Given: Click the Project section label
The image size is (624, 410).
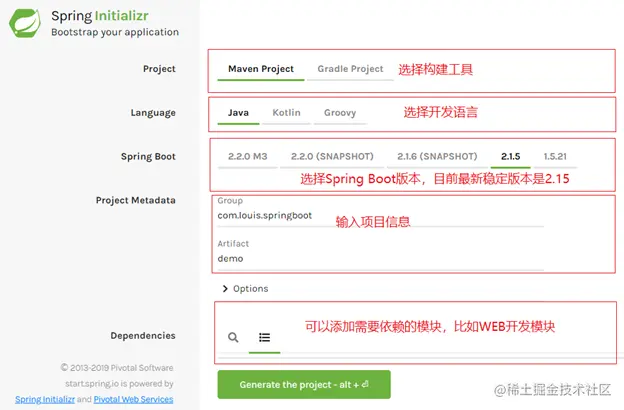Looking at the screenshot, I should [159, 69].
